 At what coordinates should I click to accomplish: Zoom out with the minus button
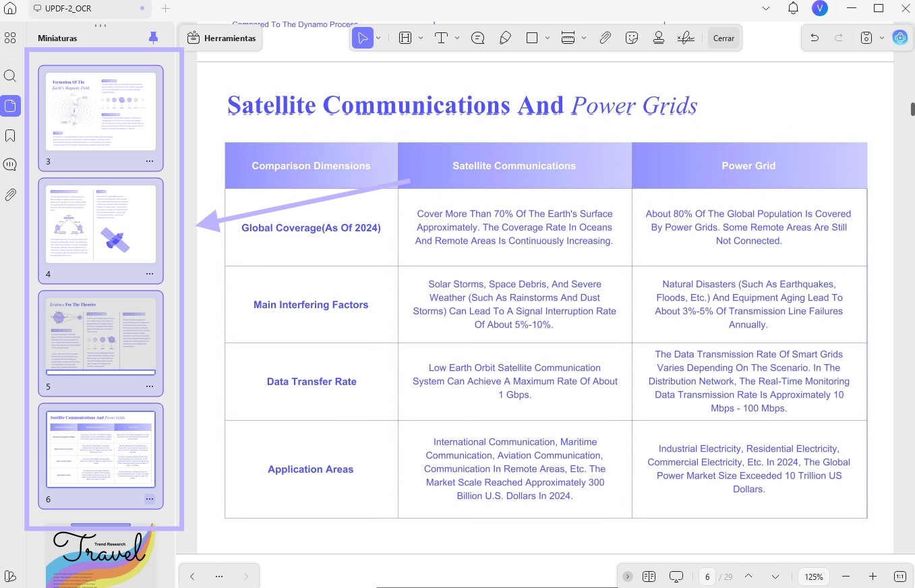846,577
